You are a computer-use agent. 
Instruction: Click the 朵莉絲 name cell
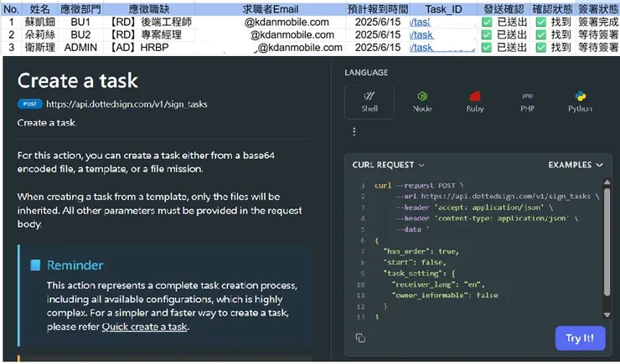coord(40,35)
